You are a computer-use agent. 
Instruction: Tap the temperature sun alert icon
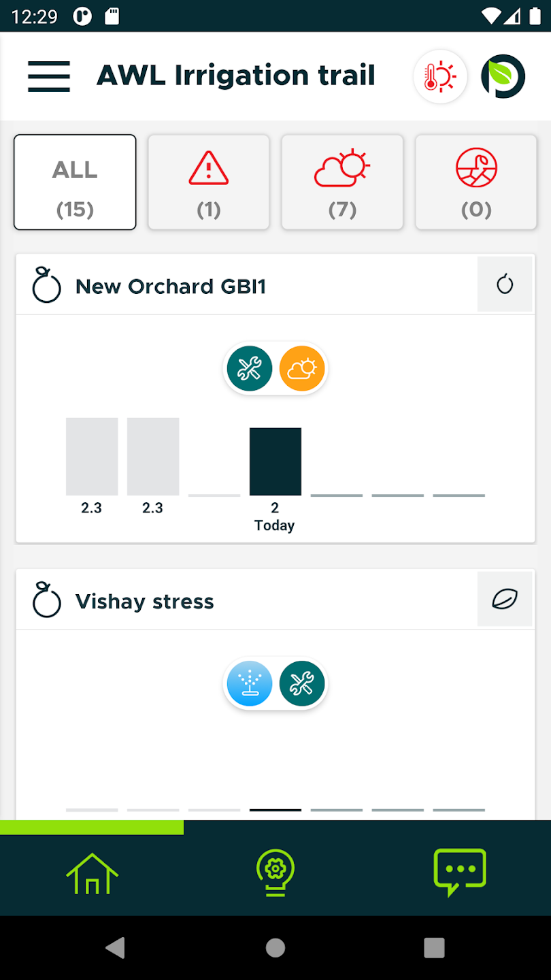(440, 77)
